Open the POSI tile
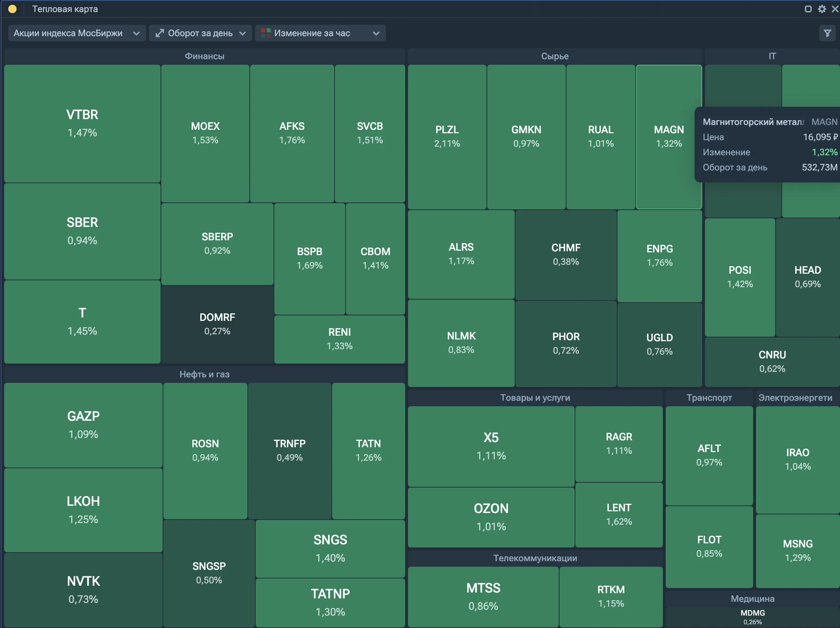The image size is (840, 628). click(x=740, y=278)
